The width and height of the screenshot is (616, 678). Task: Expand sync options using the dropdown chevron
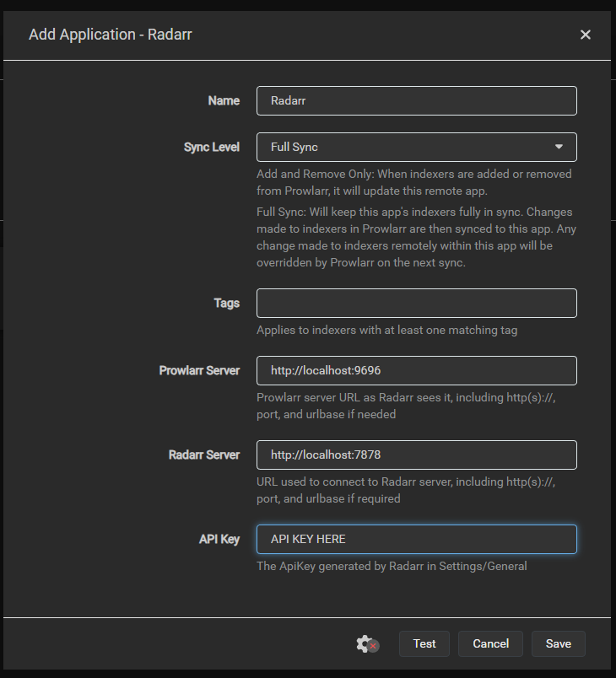click(559, 147)
